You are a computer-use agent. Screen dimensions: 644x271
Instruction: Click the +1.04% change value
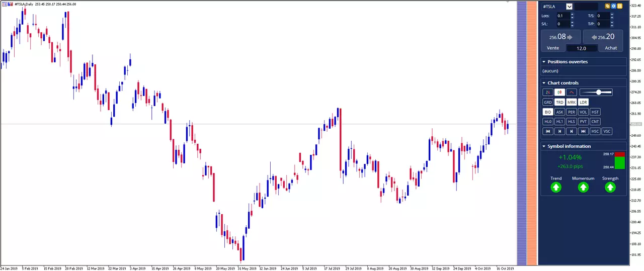click(x=570, y=157)
